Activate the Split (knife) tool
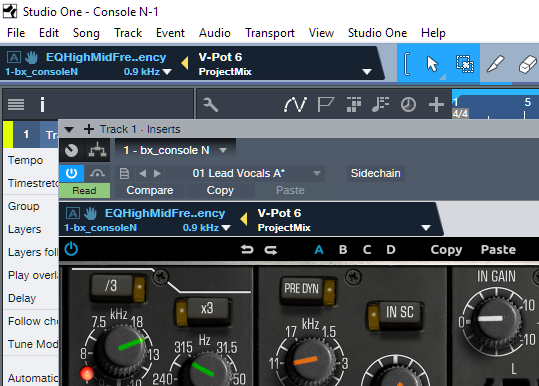Image resolution: width=539 pixels, height=386 pixels. point(495,64)
